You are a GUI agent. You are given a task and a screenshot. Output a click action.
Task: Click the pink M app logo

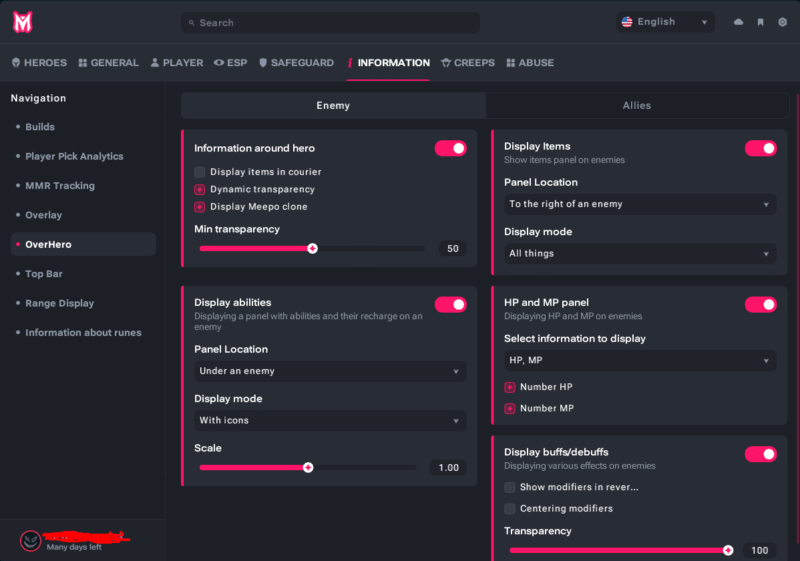(22, 22)
